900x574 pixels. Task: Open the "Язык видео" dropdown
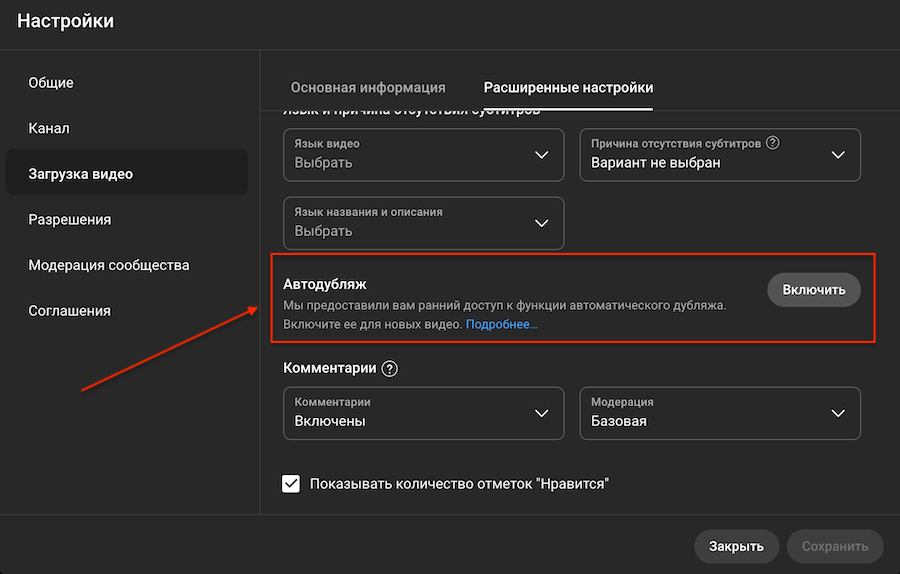pyautogui.click(x=424, y=154)
